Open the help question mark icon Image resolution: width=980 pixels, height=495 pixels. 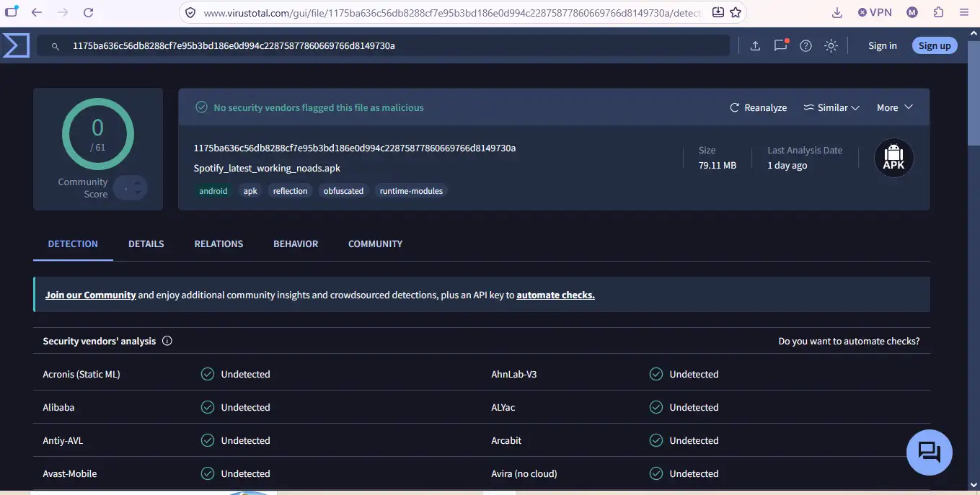(x=806, y=45)
